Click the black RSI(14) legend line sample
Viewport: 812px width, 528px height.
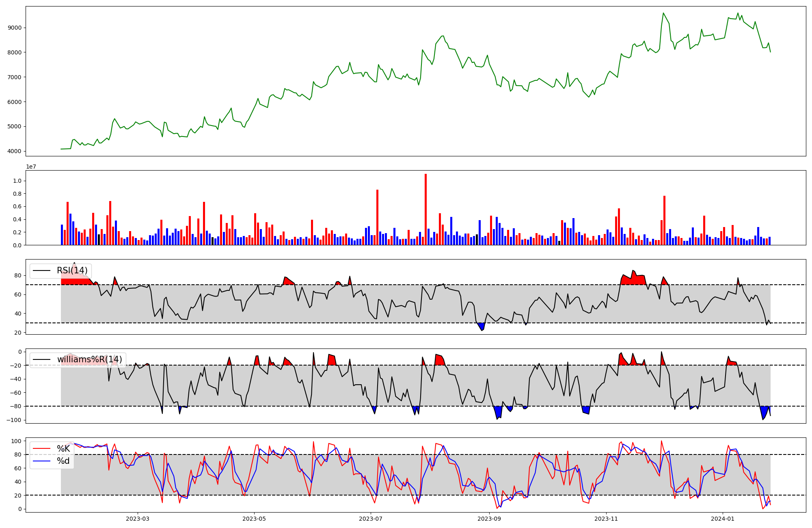coord(42,270)
